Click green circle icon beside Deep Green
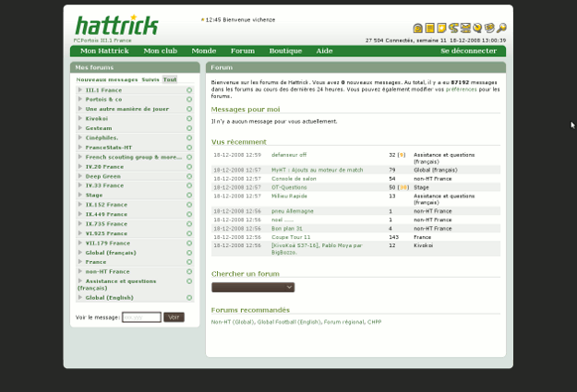Image resolution: width=577 pixels, height=392 pixels. tap(189, 176)
